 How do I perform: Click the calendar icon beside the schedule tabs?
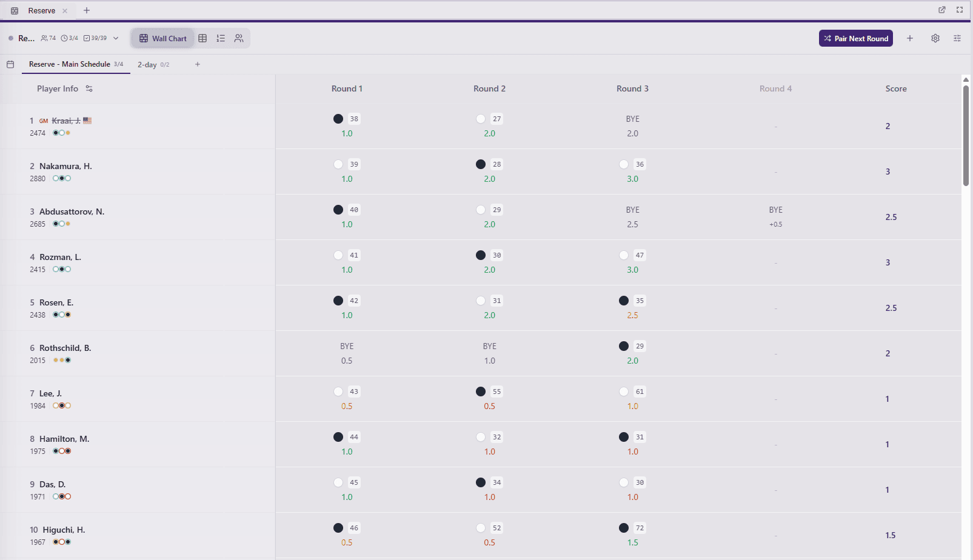(x=10, y=64)
